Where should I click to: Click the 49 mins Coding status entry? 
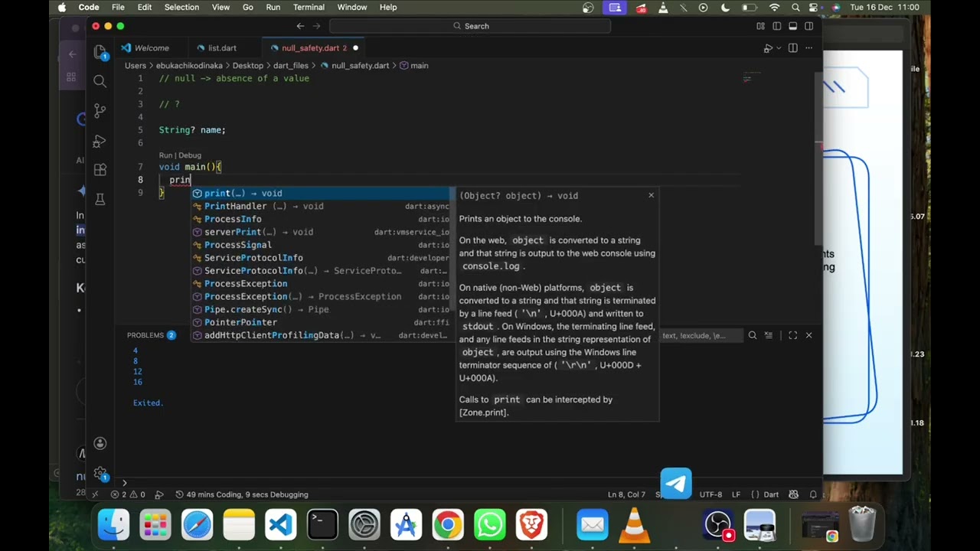click(x=242, y=494)
